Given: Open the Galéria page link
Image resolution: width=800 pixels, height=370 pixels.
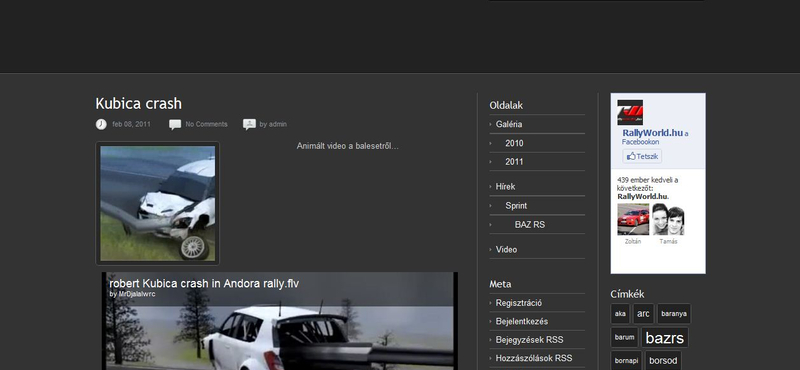Looking at the screenshot, I should 509,124.
